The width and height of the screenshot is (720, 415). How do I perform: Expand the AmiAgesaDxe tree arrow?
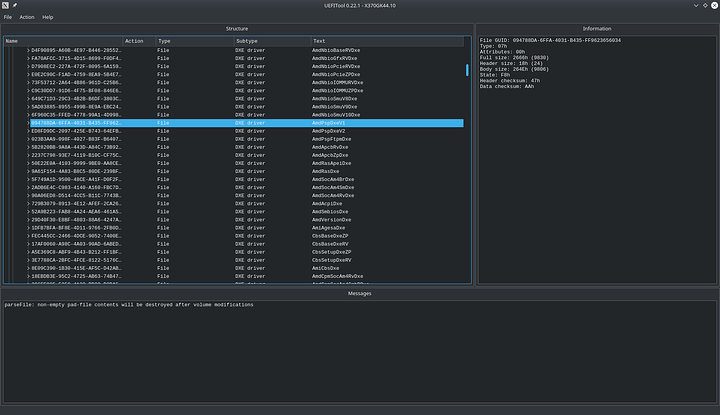(28, 228)
